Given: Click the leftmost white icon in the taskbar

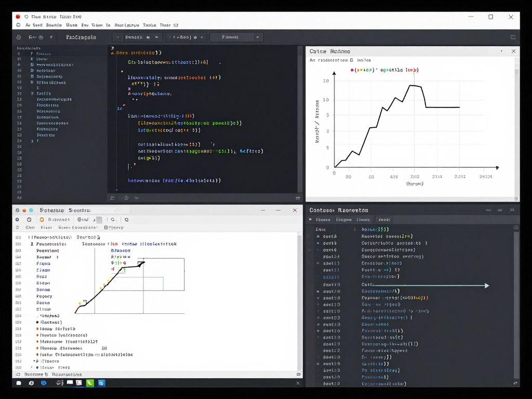Looking at the screenshot, I should click(x=19, y=383).
